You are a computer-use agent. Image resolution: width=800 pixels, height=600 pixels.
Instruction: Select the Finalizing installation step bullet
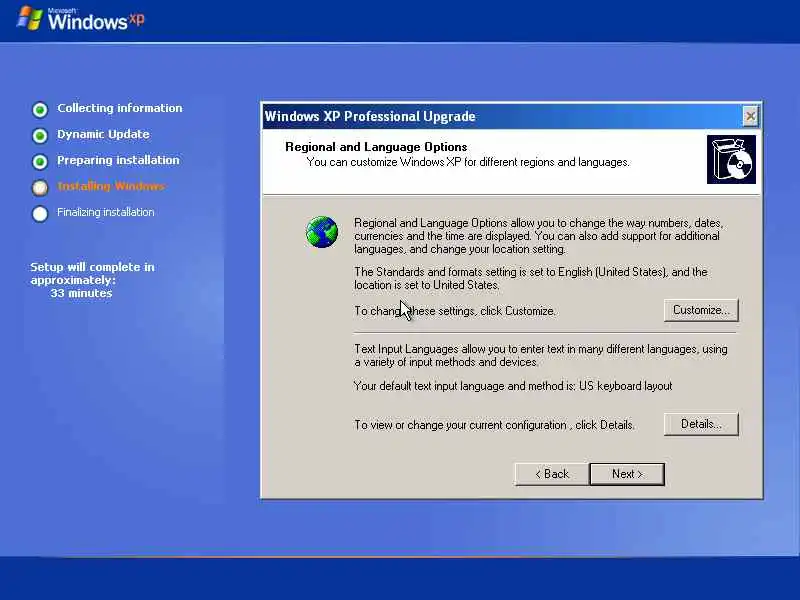[x=40, y=214]
